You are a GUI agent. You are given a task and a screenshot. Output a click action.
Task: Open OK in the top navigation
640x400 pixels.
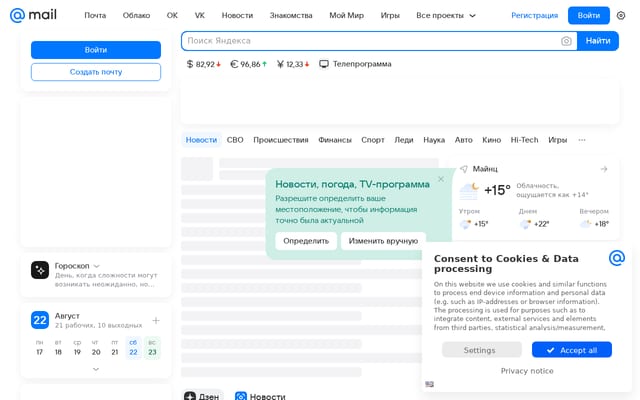pyautogui.click(x=172, y=16)
